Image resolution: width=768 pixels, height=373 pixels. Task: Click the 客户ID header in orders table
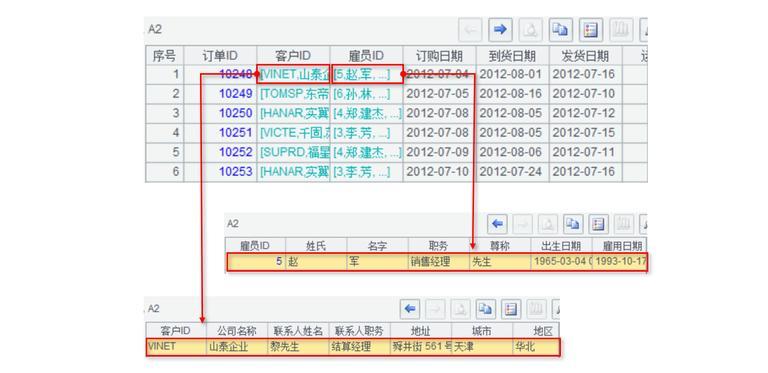coord(293,56)
